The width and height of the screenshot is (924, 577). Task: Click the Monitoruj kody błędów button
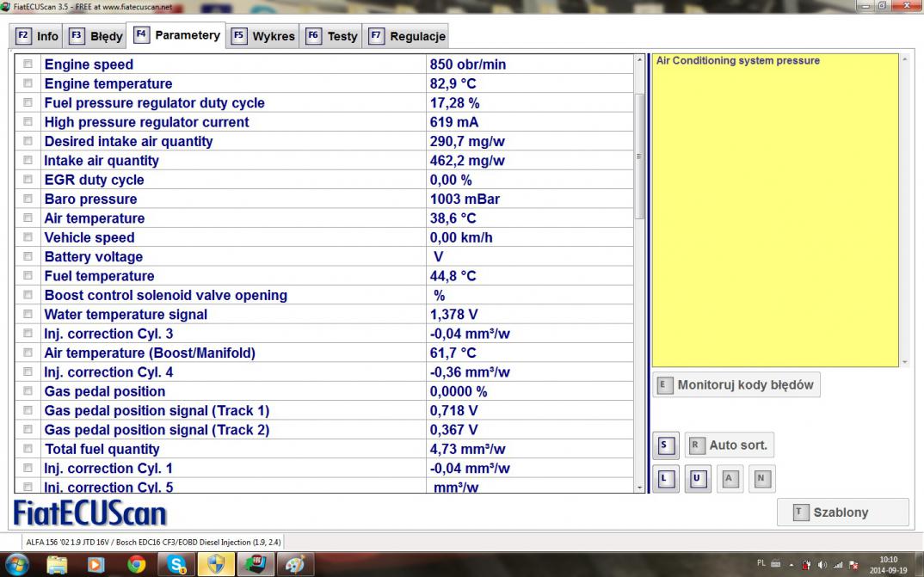click(x=736, y=385)
